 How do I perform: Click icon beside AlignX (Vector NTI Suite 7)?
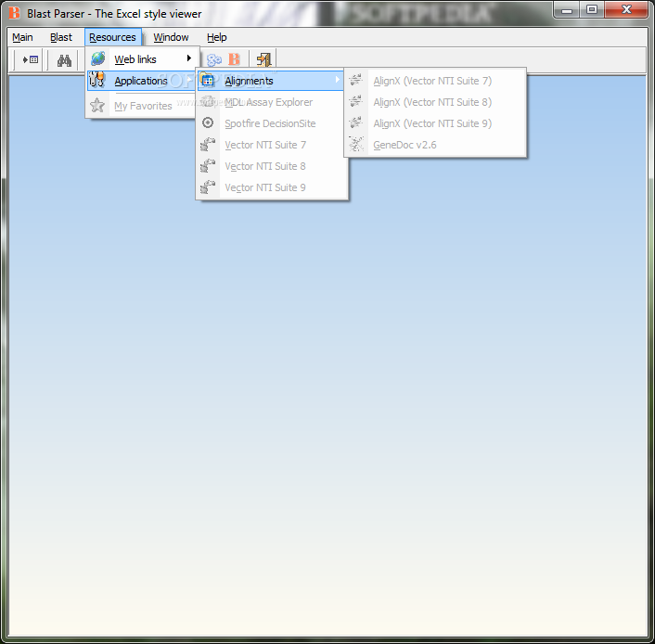coord(356,80)
